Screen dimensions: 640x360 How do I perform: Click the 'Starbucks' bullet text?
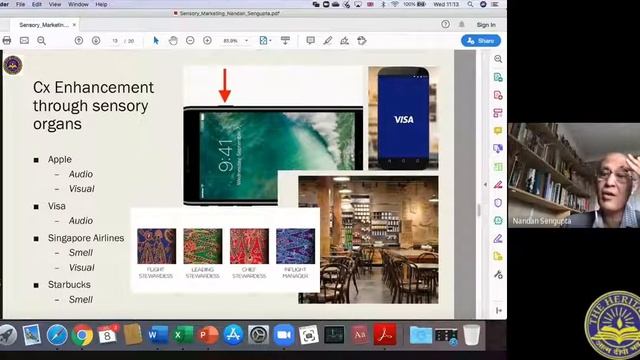pos(69,284)
